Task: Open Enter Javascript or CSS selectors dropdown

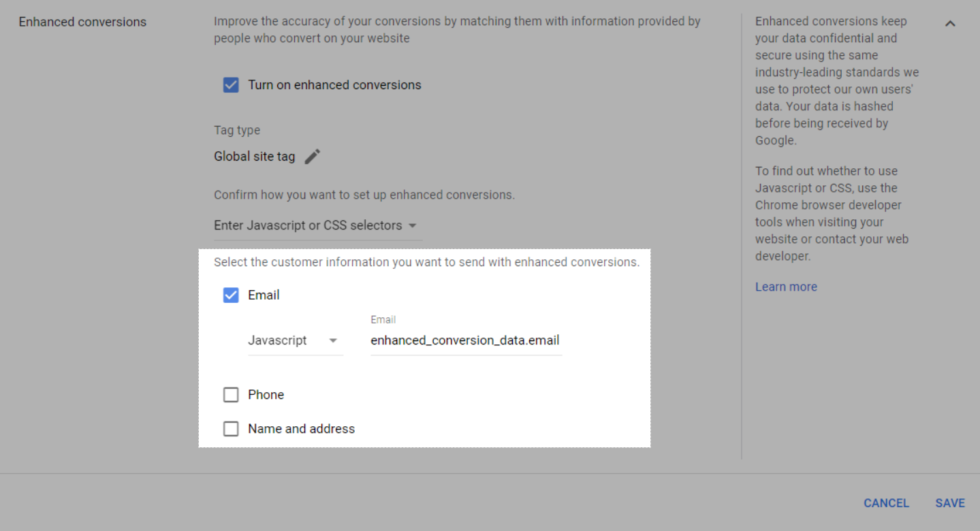Action: point(315,225)
